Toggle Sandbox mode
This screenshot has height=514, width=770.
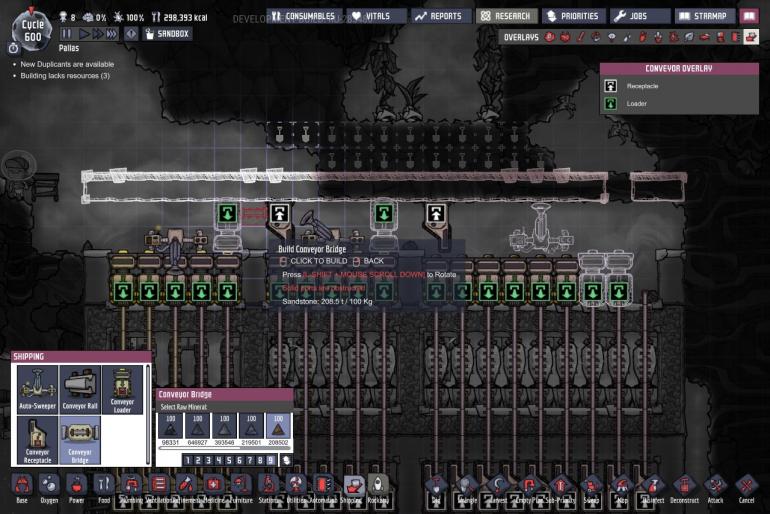pyautogui.click(x=167, y=34)
